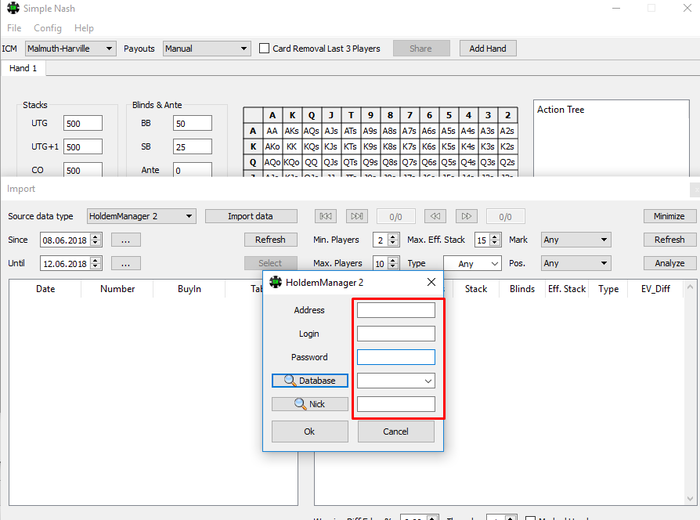The height and width of the screenshot is (520, 700).
Task: Focus the Address input field
Action: click(x=396, y=310)
